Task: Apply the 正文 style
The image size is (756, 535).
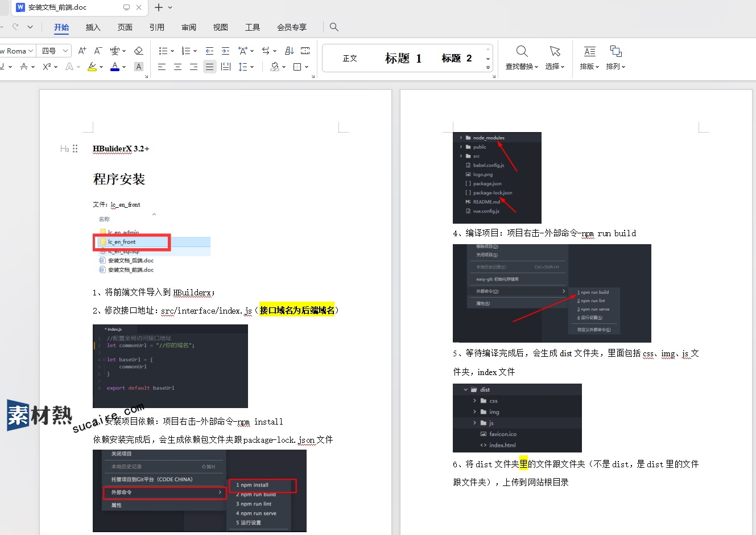Action: coord(350,58)
